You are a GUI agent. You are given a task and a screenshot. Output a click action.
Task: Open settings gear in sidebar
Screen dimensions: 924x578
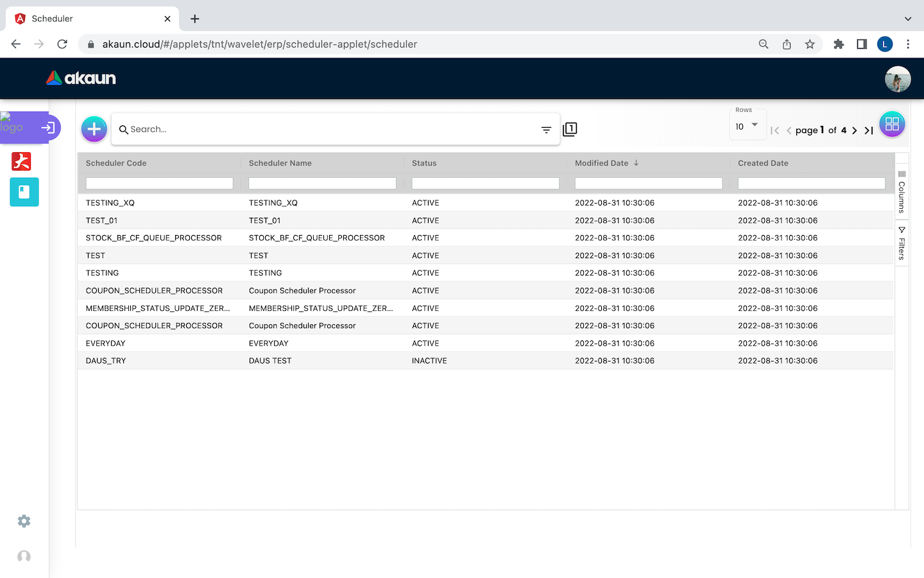pyautogui.click(x=24, y=521)
